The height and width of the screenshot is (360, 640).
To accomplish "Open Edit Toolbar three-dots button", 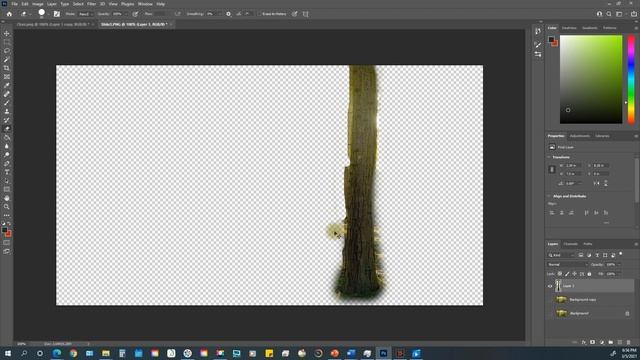I will (x=7, y=215).
